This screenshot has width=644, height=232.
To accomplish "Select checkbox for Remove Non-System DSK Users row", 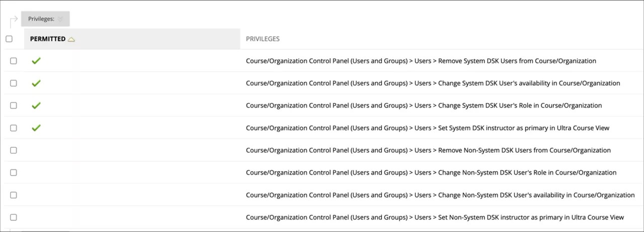I will pyautogui.click(x=14, y=150).
